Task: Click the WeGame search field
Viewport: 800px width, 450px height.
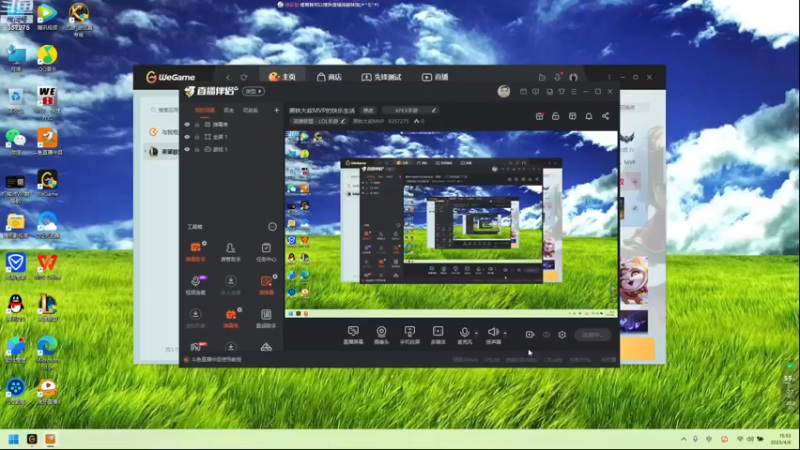Action: pos(164,110)
